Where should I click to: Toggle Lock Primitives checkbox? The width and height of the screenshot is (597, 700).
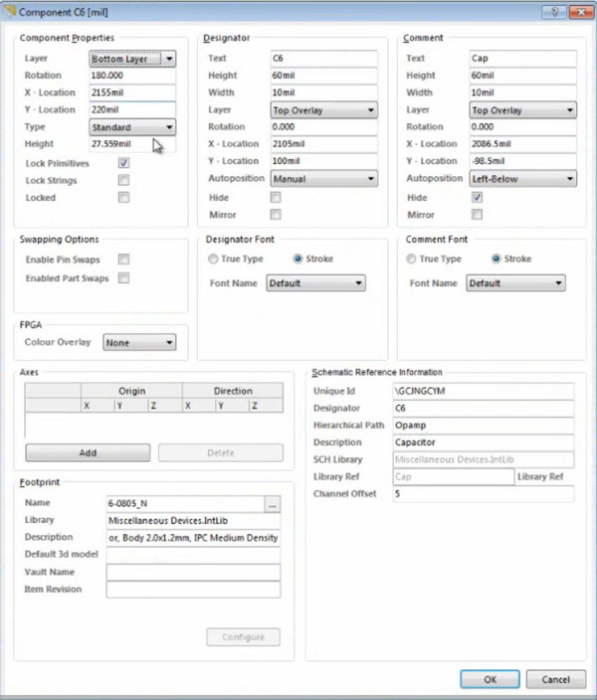pos(123,163)
